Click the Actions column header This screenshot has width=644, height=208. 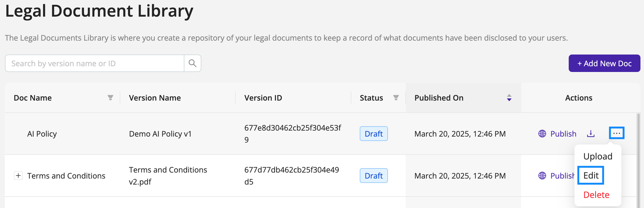click(579, 98)
